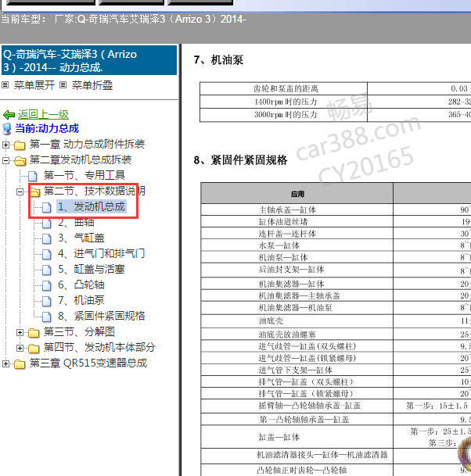Open 3、气缸盖 page
Screen dimensions: 471x476
81,238
